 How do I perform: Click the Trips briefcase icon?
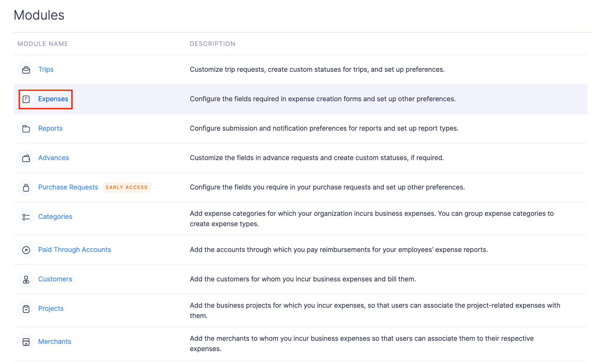26,70
